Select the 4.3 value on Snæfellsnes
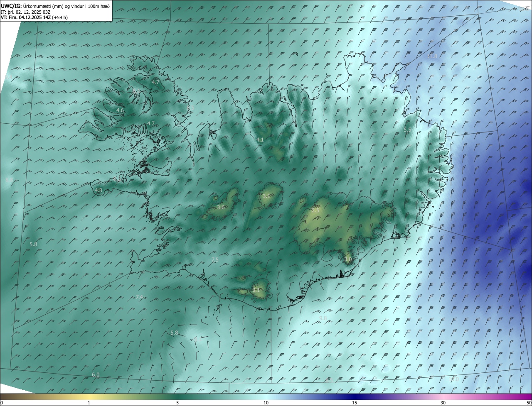Screen dimensions: 532x406 (x=99, y=191)
